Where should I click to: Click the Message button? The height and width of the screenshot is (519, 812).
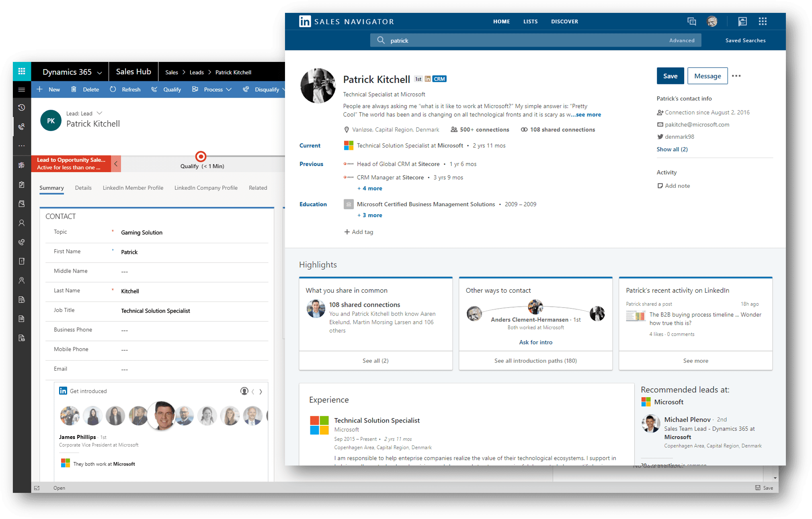pyautogui.click(x=707, y=76)
